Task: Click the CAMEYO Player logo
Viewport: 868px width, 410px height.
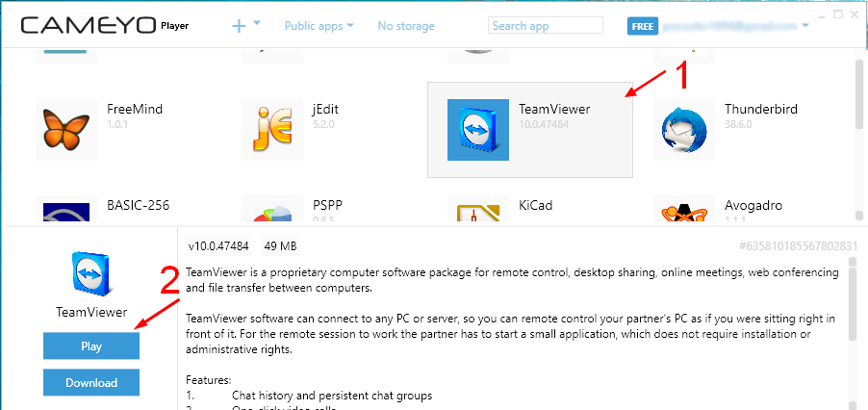Action: pos(105,25)
